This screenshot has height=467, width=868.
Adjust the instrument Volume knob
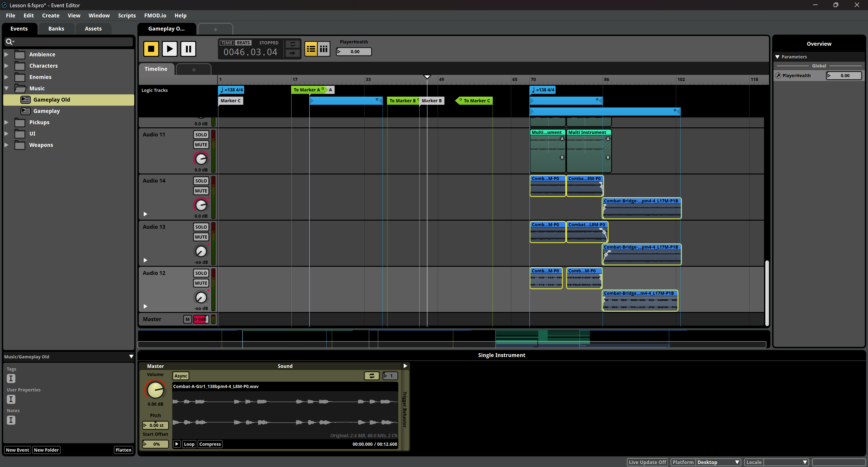(x=155, y=390)
